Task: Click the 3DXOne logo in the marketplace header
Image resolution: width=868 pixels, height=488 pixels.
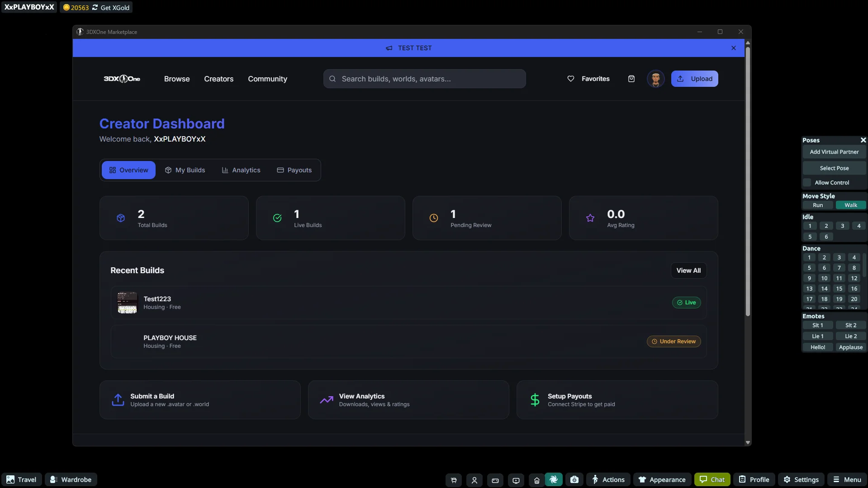Action: 122,79
